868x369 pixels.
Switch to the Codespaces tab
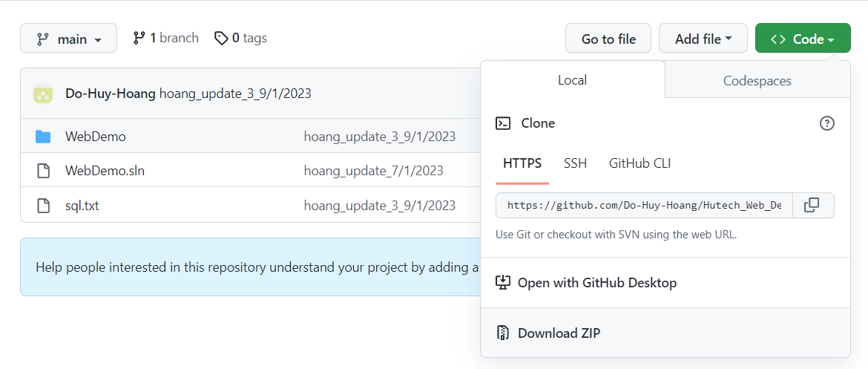(757, 80)
